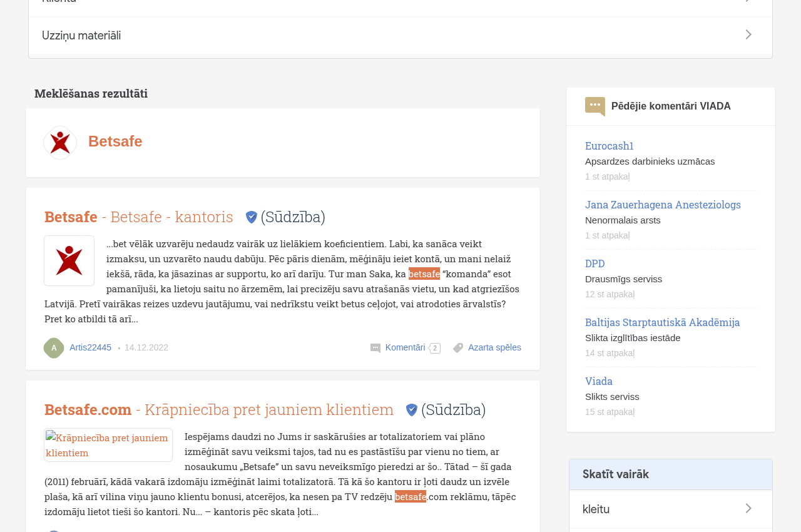The image size is (801, 532).
Task: Click the tag icon beside Azarta spēles
Action: click(458, 348)
